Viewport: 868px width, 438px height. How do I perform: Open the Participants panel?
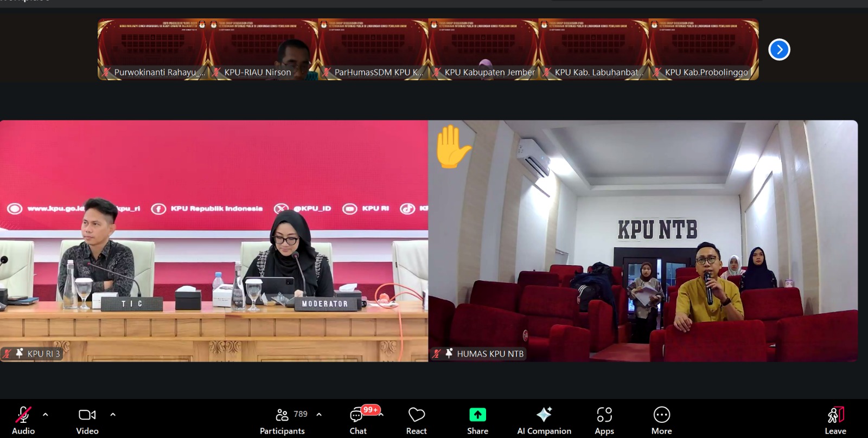[x=282, y=420]
